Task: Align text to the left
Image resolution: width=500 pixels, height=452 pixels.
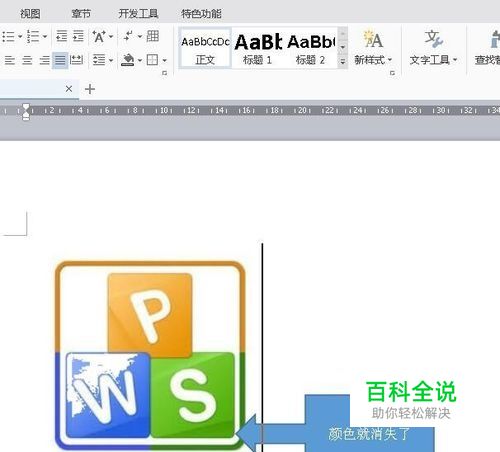Action: 10,60
